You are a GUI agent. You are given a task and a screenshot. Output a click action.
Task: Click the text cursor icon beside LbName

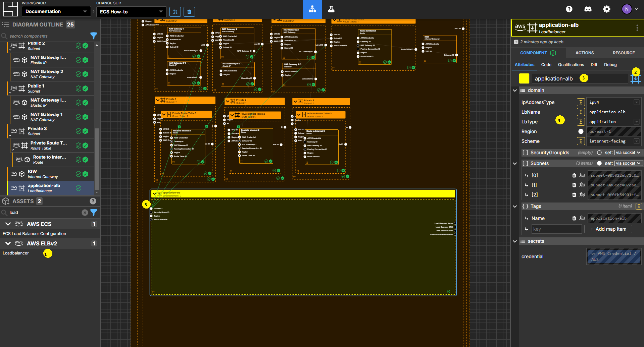pos(581,112)
